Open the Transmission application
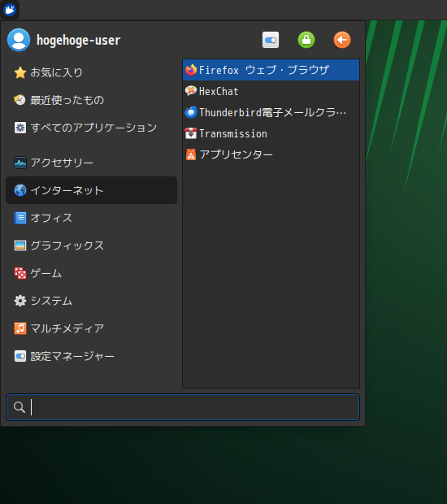 click(271, 133)
